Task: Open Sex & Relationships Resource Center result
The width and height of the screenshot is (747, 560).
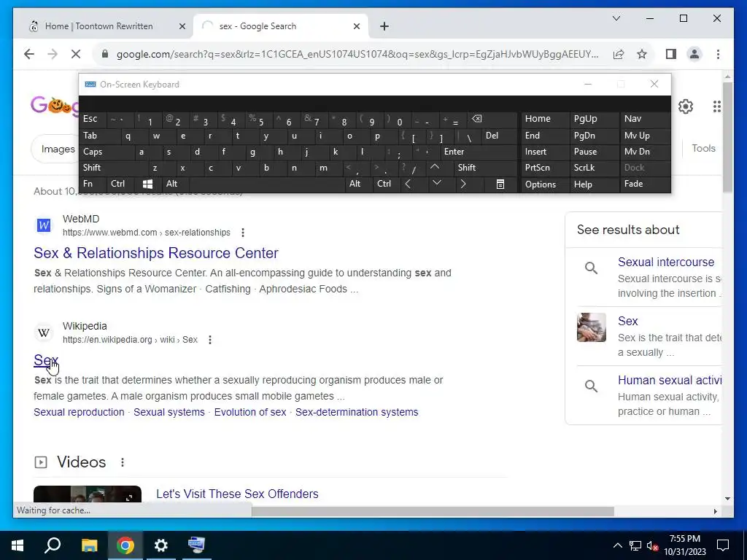Action: pos(156,253)
